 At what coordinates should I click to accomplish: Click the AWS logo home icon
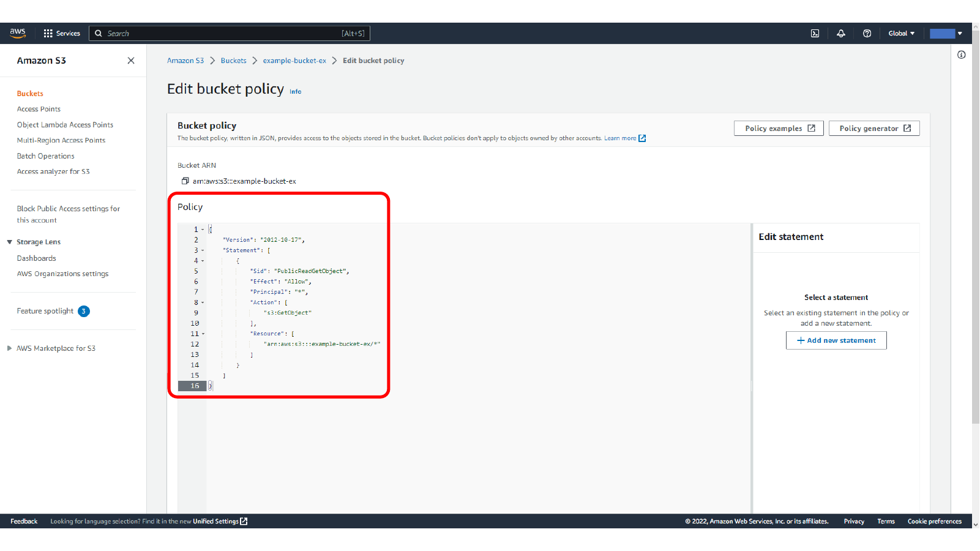coord(18,33)
